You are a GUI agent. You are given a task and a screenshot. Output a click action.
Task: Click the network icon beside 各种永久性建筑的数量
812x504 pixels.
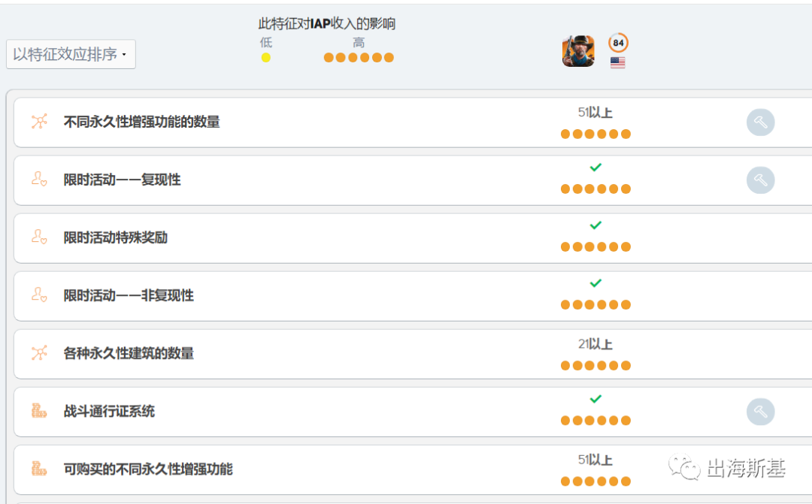tap(39, 353)
